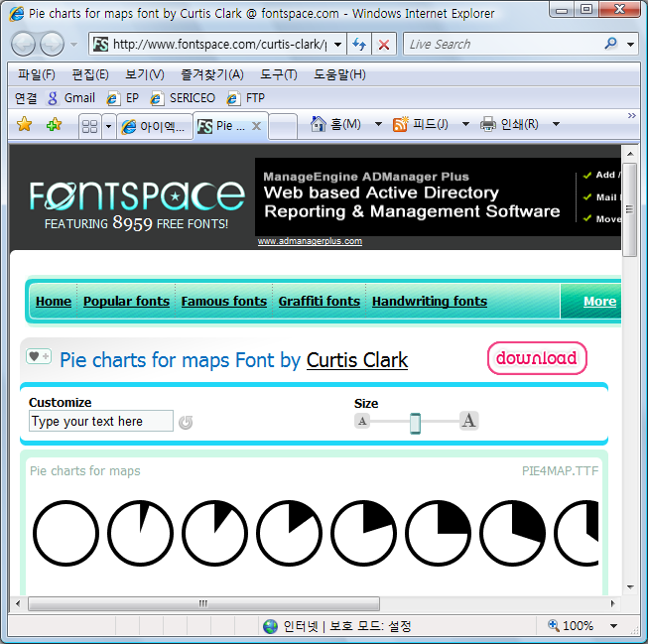
Task: Open the SERICEO favorite link
Action: (x=183, y=98)
